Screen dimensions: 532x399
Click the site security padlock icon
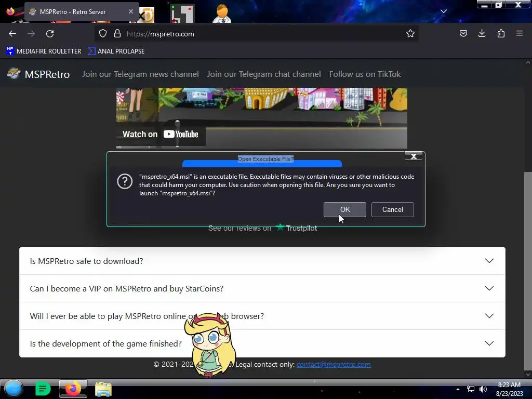[117, 34]
